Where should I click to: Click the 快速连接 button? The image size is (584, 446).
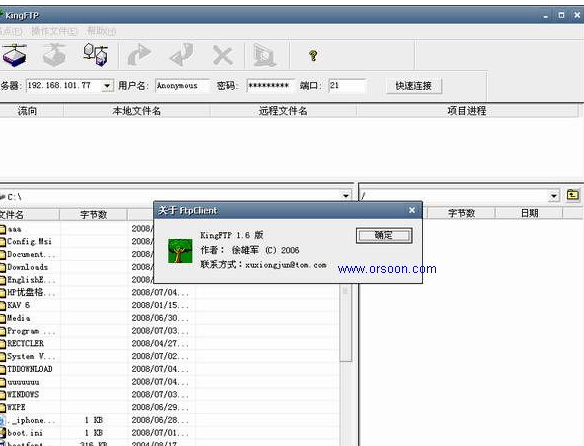(x=413, y=86)
